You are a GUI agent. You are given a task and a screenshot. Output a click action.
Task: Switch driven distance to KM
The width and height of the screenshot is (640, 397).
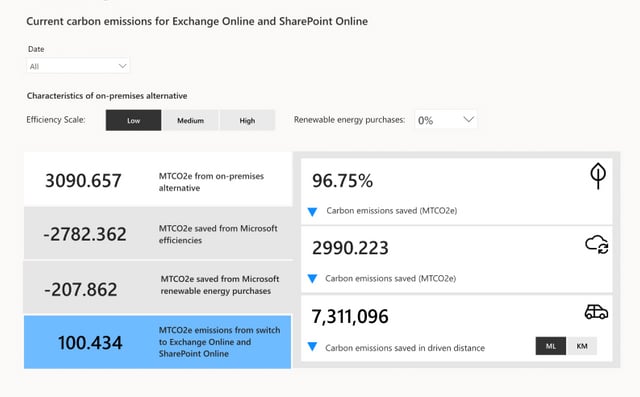tap(582, 346)
